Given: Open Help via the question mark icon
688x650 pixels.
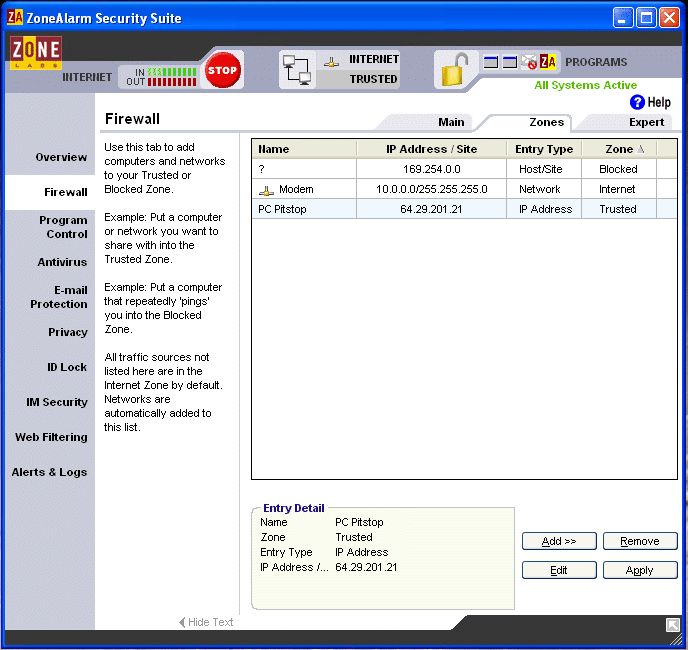Looking at the screenshot, I should pyautogui.click(x=637, y=102).
